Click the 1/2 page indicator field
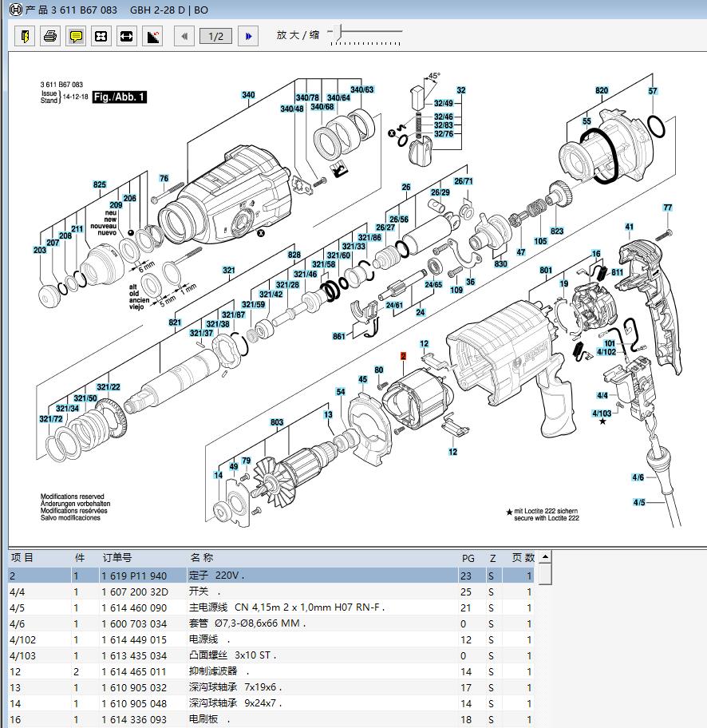 (216, 36)
